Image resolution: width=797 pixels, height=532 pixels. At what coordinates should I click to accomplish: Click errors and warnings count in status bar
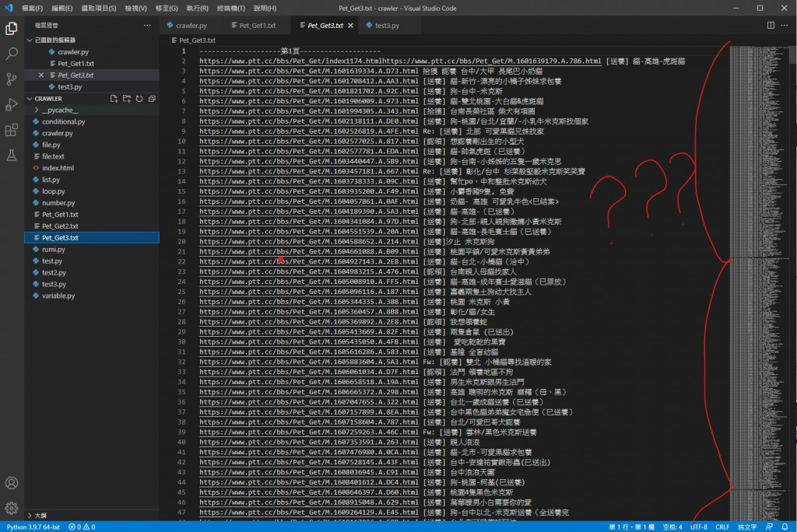click(82, 527)
